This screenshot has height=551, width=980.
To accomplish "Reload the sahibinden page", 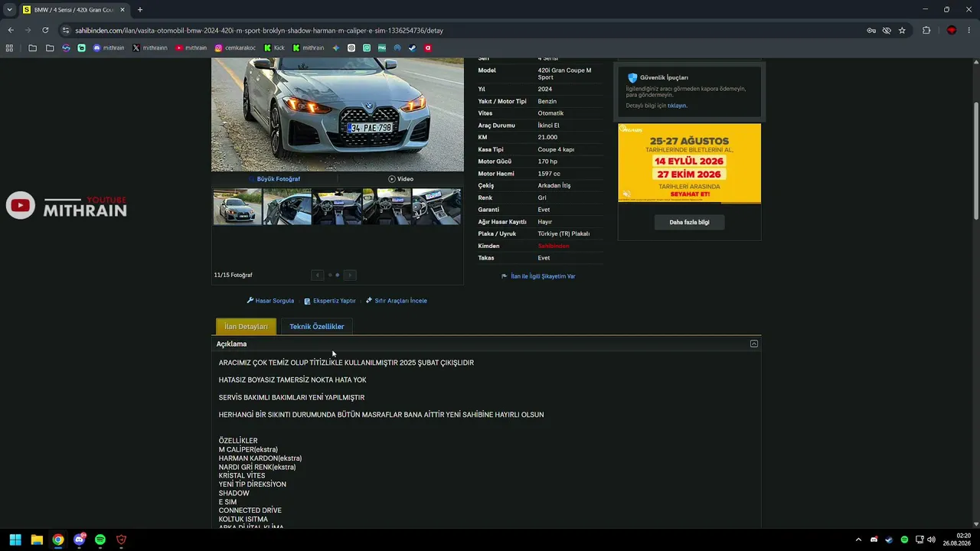I will coord(45,31).
